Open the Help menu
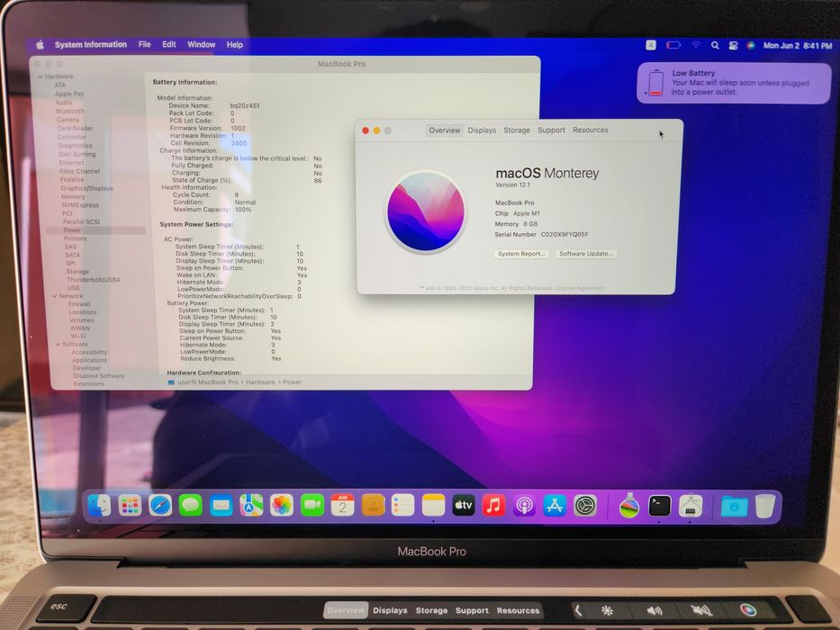Image resolution: width=840 pixels, height=630 pixels. [x=235, y=44]
